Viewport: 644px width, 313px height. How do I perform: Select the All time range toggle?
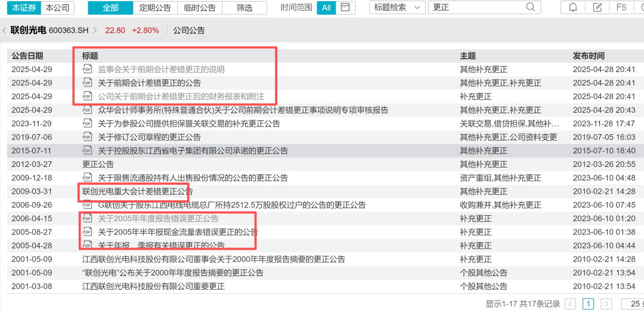[327, 7]
